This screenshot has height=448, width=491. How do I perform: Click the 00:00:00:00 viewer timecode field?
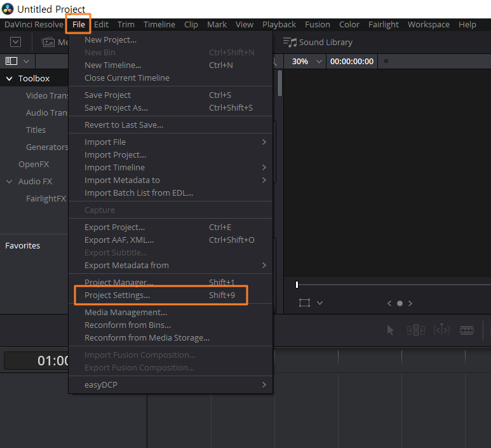pyautogui.click(x=352, y=62)
